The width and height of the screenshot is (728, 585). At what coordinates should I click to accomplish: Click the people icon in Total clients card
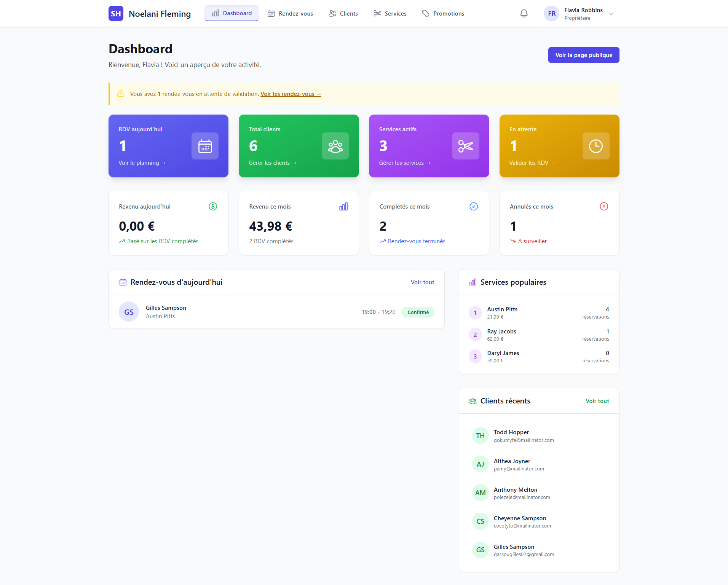pos(335,146)
